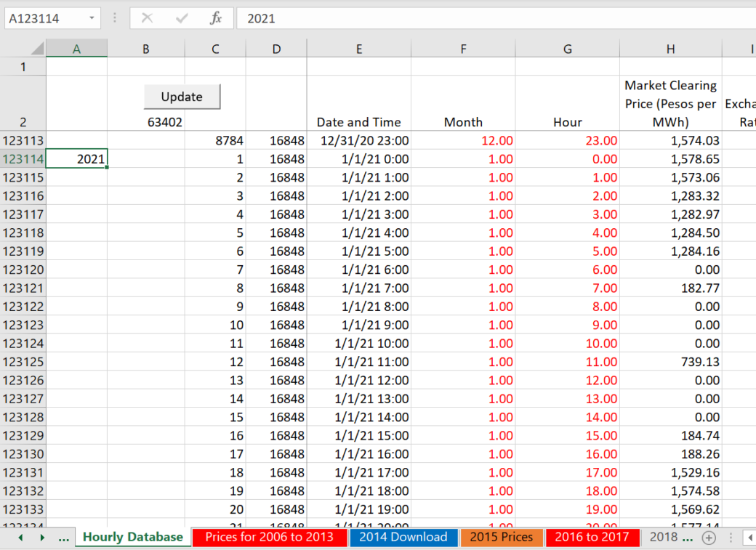Click the formula bar showing 2021
Image resolution: width=756 pixels, height=550 pixels.
click(494, 18)
